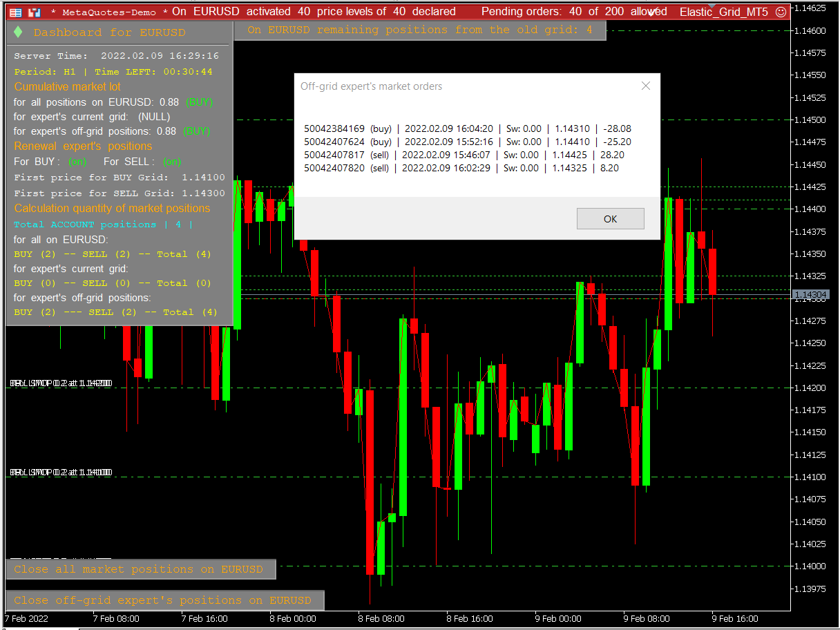Click the order row 50042407817 (sell)

[x=464, y=155]
